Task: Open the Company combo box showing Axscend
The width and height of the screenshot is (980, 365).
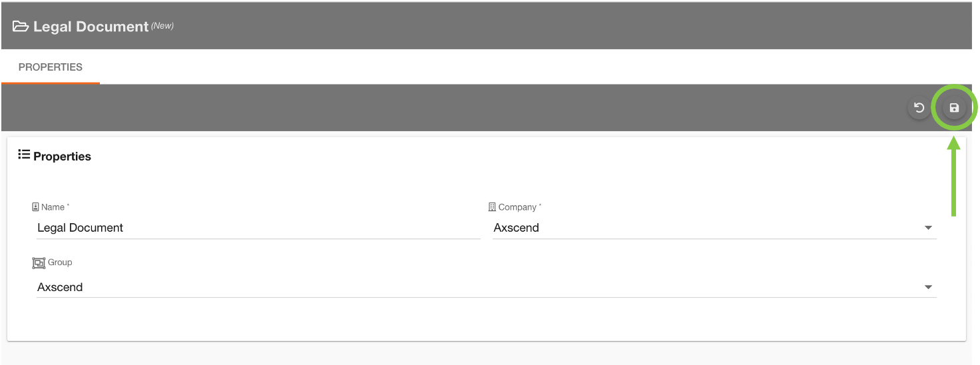Action: 706,228
